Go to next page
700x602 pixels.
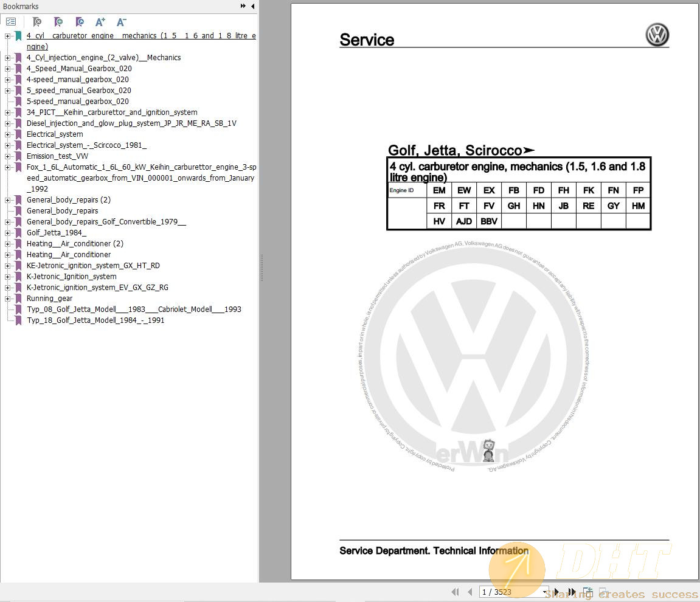click(556, 592)
